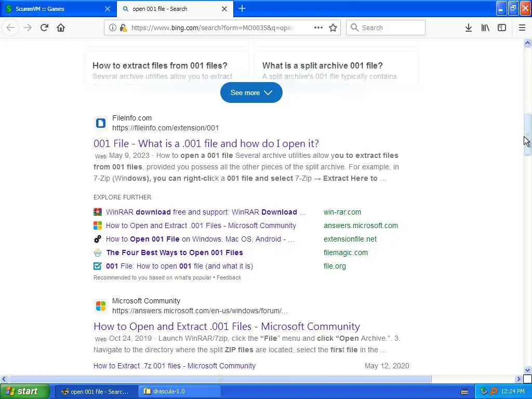
Task: Close the open 001 file search tab
Action: 224,9
